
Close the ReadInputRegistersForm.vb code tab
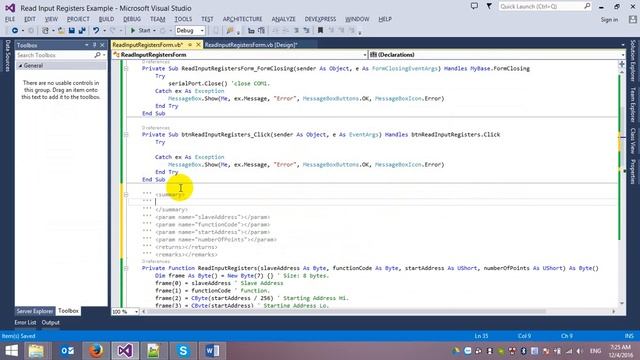coord(198,44)
